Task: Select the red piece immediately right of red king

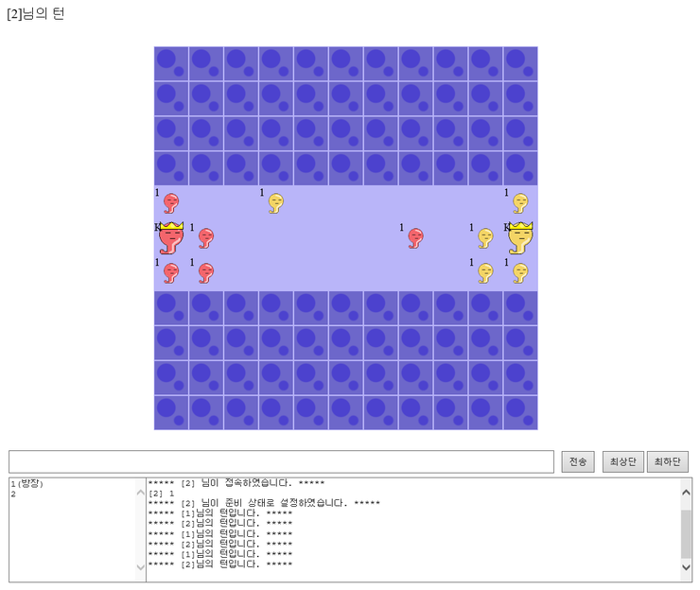Action: [206, 237]
